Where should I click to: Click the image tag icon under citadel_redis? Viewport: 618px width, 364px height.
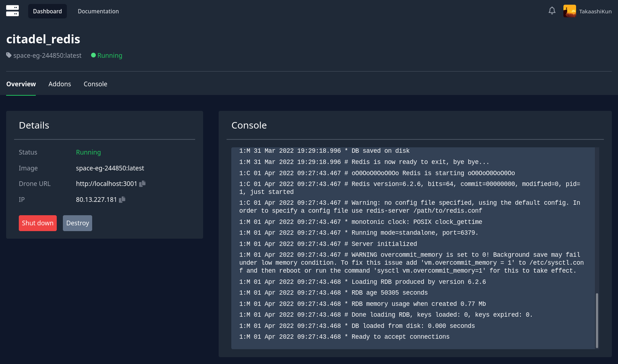click(9, 55)
